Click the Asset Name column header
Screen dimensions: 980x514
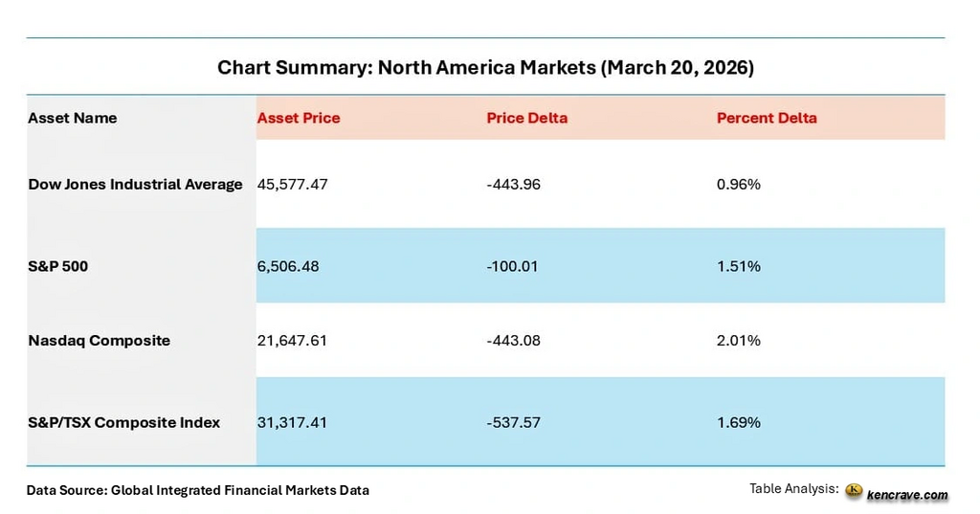coord(73,118)
